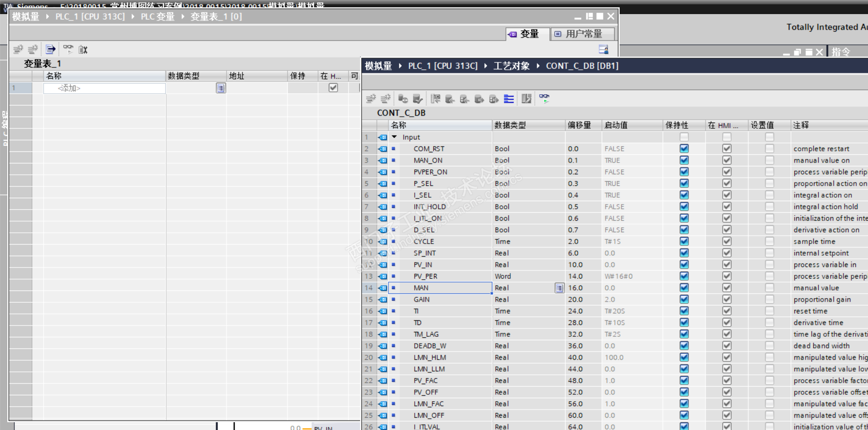Expand breadcrumb arrow after PLC_1 [CPU 313C] in variable table window

[x=133, y=17]
